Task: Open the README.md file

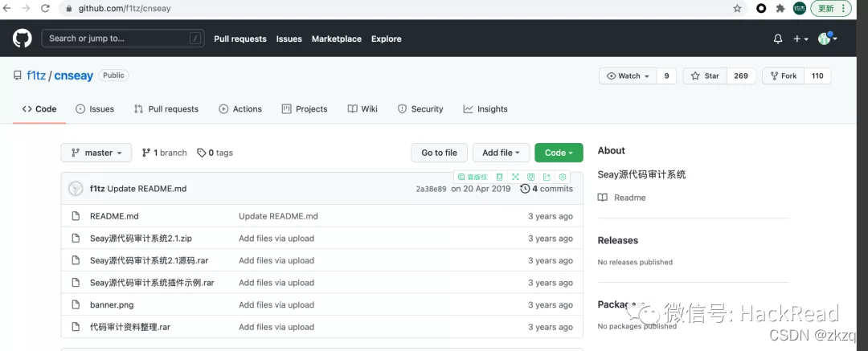Action: point(114,216)
